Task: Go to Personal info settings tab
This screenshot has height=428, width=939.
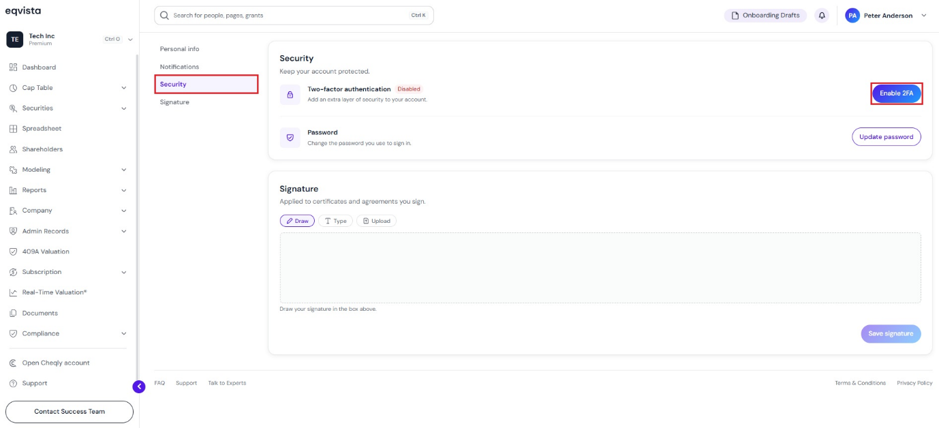Action: (x=180, y=49)
